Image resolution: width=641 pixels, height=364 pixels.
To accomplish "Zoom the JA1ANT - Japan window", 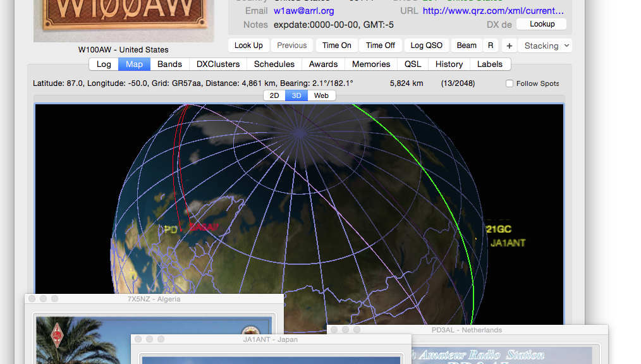I will [x=161, y=339].
